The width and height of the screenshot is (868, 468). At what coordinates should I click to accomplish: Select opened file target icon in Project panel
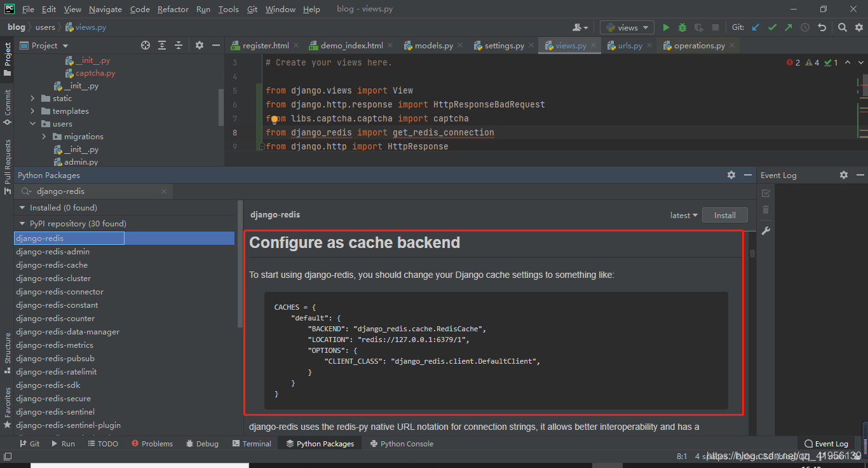pos(146,45)
